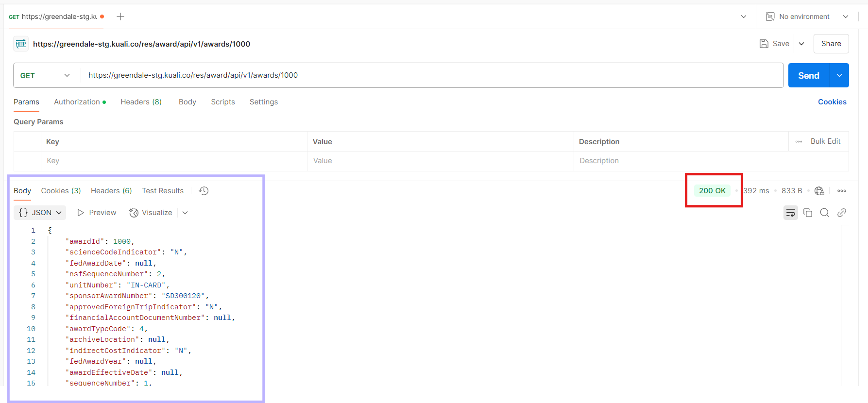Expand the JSON format dropdown
The width and height of the screenshot is (868, 403).
pyautogui.click(x=40, y=213)
